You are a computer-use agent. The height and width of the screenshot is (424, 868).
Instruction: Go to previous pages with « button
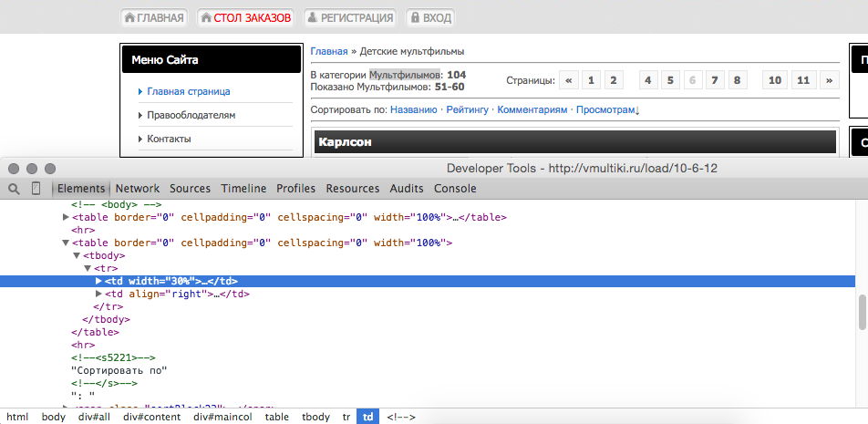[x=569, y=80]
